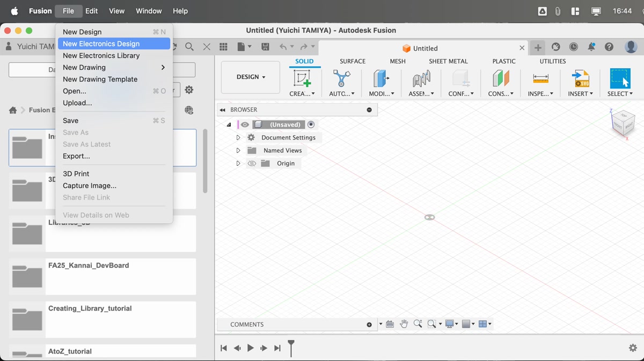The height and width of the screenshot is (361, 644).
Task: Choose New Electronics Design
Action: (114, 43)
